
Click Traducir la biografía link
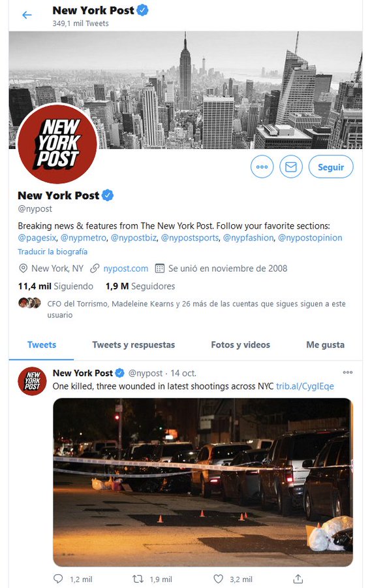(52, 252)
